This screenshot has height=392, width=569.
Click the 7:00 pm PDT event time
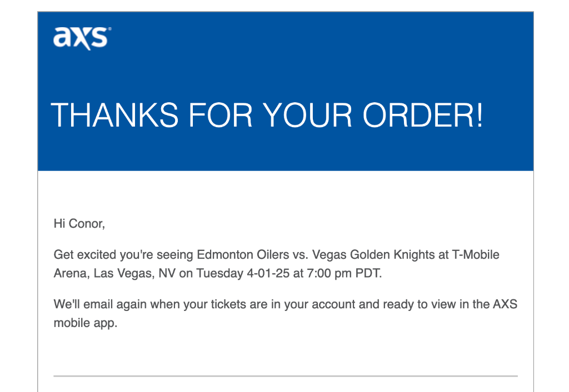point(345,273)
